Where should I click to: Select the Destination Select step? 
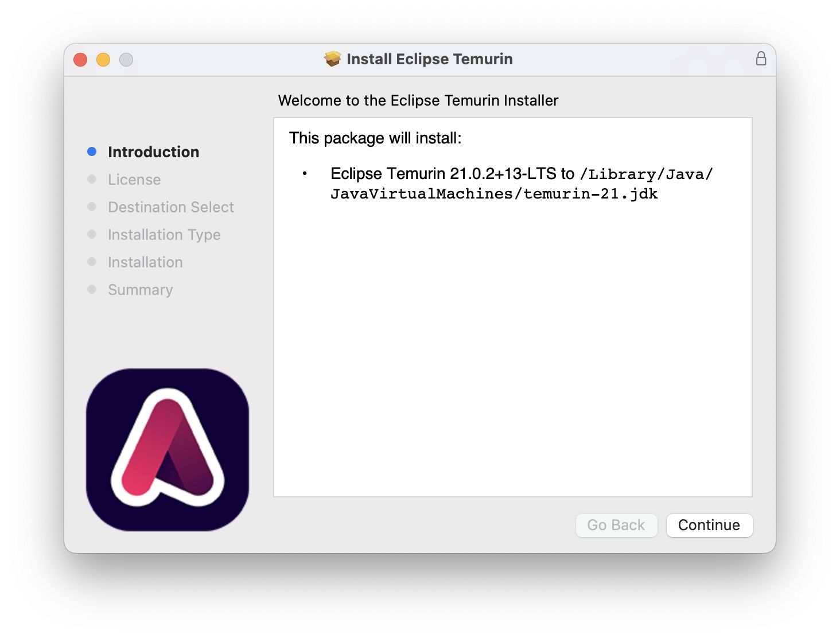click(x=171, y=207)
